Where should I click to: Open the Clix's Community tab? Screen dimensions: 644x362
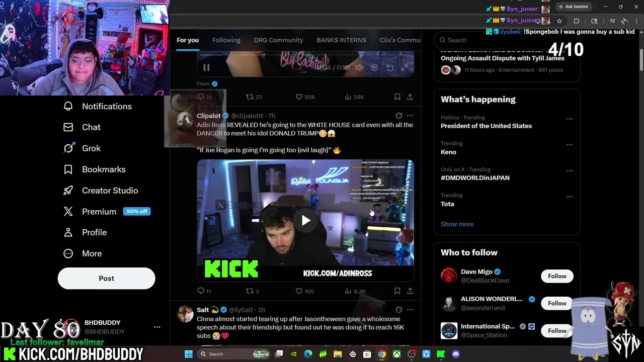(400, 40)
